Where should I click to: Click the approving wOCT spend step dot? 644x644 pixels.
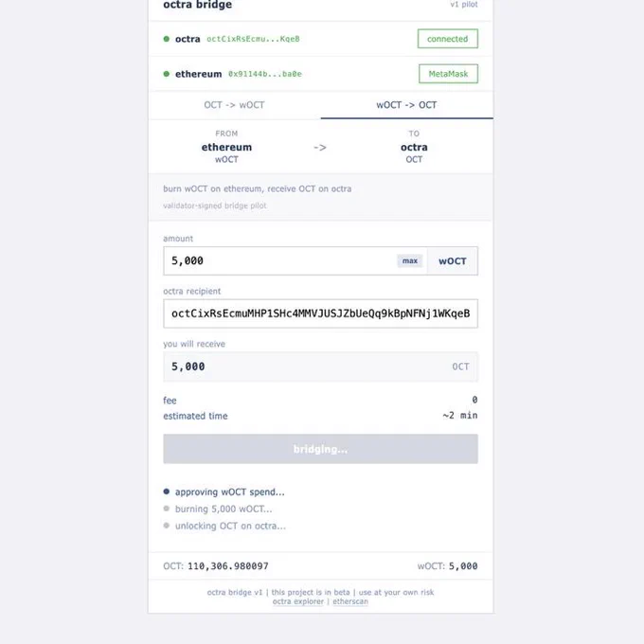click(167, 492)
